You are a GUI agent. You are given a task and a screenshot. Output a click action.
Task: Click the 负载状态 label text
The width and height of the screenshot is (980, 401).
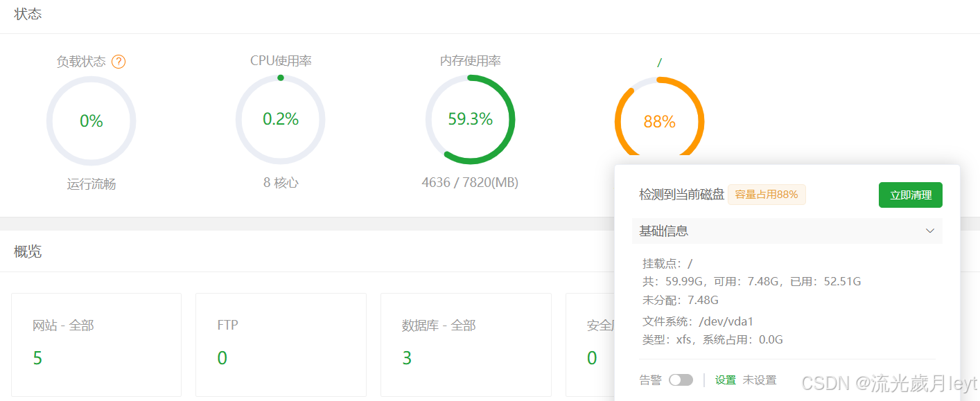pos(81,62)
